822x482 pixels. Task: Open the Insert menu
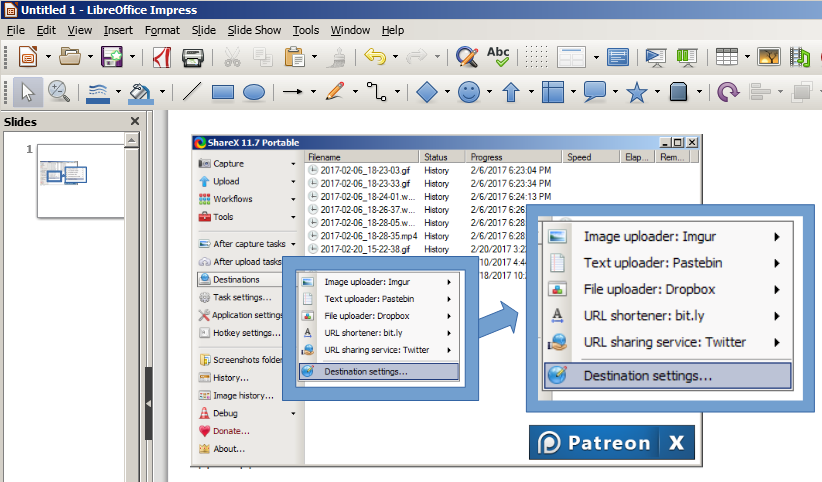[x=118, y=30]
